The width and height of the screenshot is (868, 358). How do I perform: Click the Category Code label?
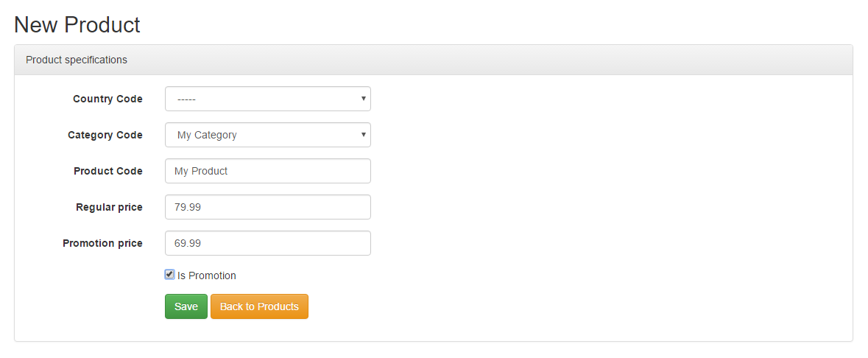coord(105,135)
